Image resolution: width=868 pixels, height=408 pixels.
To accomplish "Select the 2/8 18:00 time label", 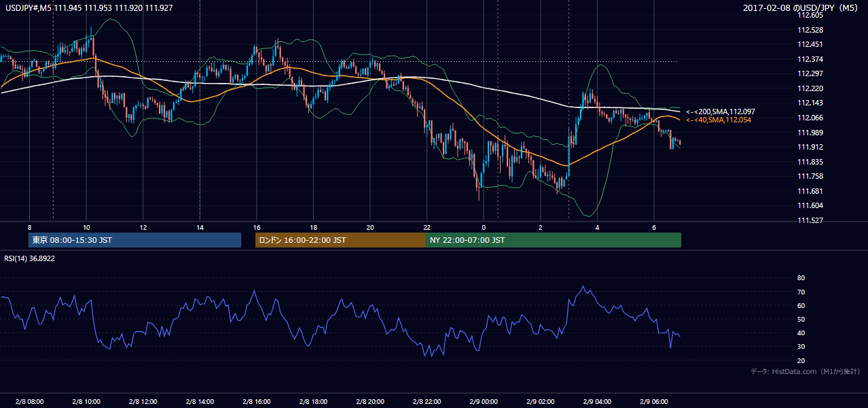I will tap(313, 401).
